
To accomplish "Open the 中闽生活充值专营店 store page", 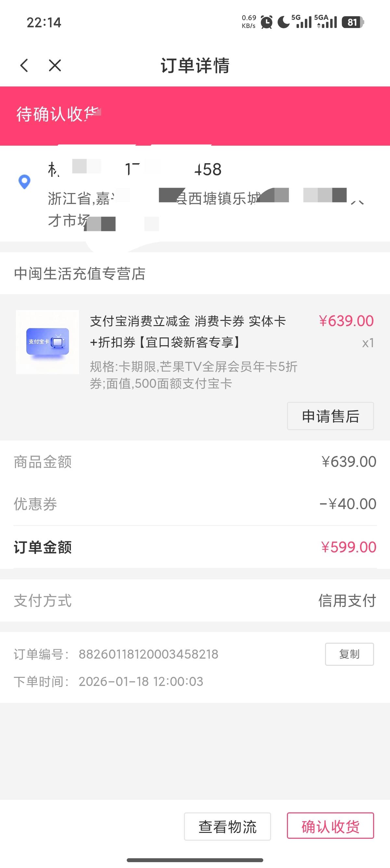I will click(x=80, y=274).
